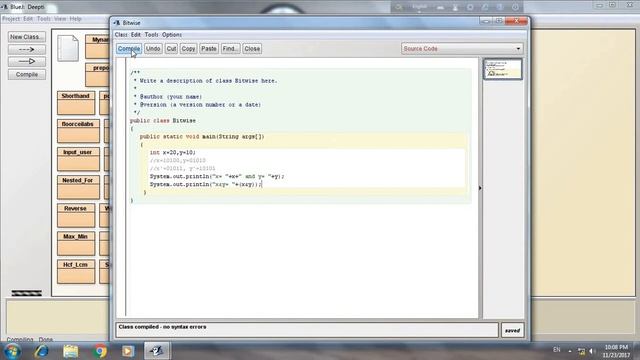Image resolution: width=640 pixels, height=360 pixels.
Task: Open the Find... tool
Action: pos(230,49)
